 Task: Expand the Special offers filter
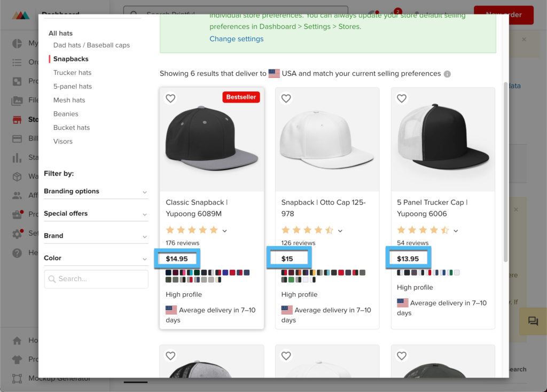(x=96, y=214)
